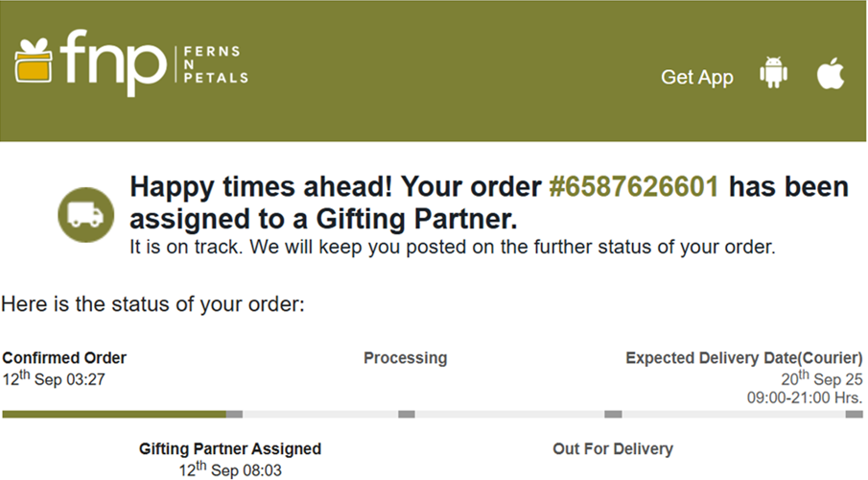Select the Gifting Partner Assigned label
Image resolution: width=868 pixels, height=480 pixels.
coord(230,448)
